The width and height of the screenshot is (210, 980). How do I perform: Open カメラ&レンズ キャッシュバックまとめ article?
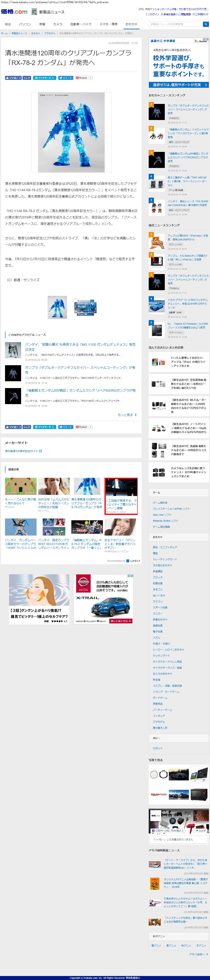click(179, 473)
